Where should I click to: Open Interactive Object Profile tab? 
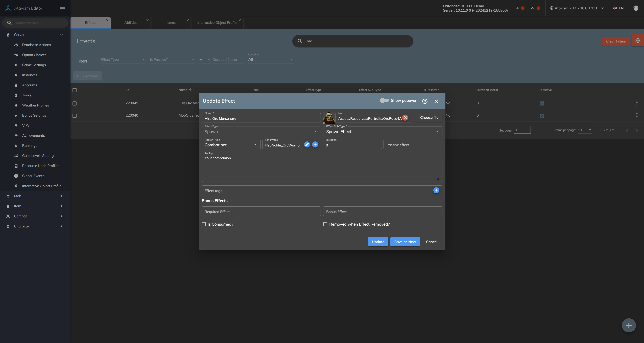pyautogui.click(x=217, y=23)
